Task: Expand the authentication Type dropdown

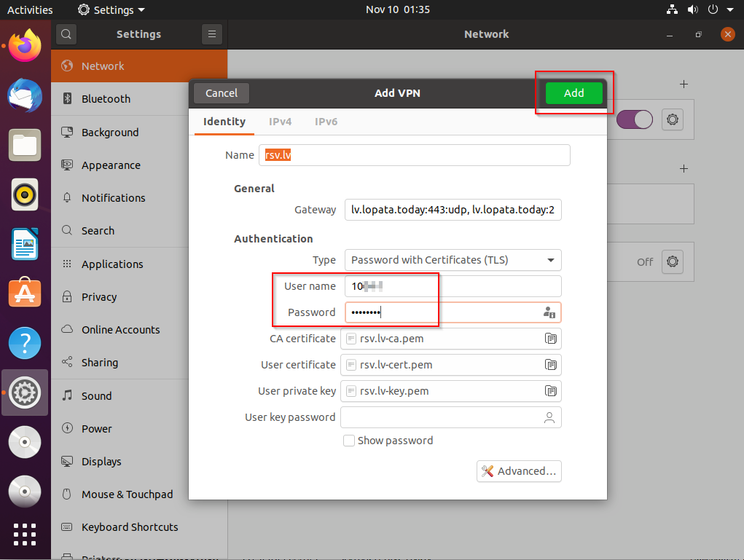Action: point(453,260)
